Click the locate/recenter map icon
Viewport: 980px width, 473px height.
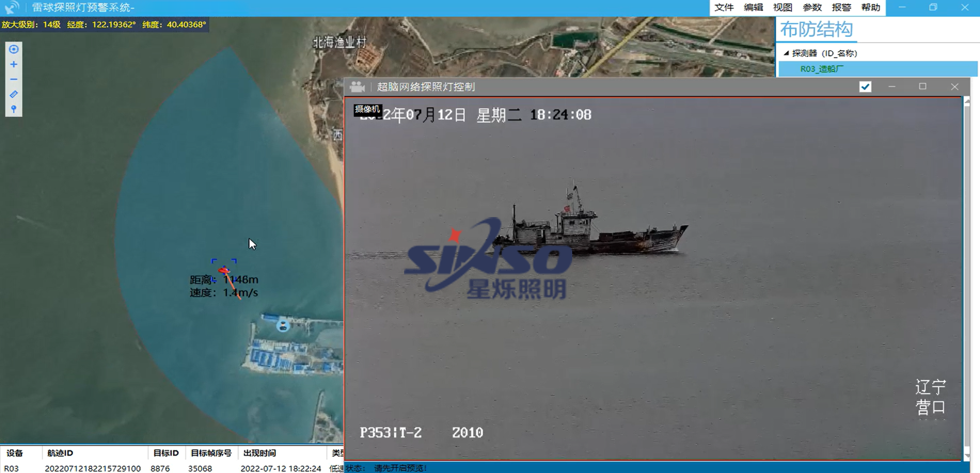coord(14,49)
